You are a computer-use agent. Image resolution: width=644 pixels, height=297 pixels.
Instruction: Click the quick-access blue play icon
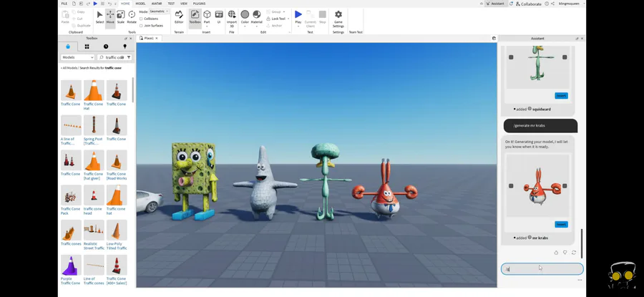coord(95,4)
